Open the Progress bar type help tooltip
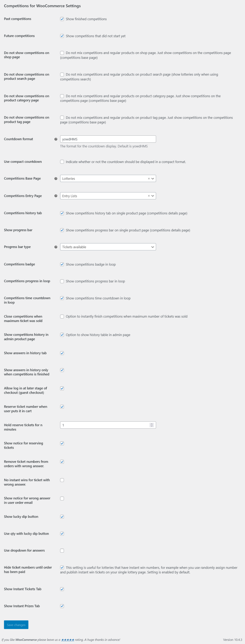245x644 pixels. (x=56, y=247)
